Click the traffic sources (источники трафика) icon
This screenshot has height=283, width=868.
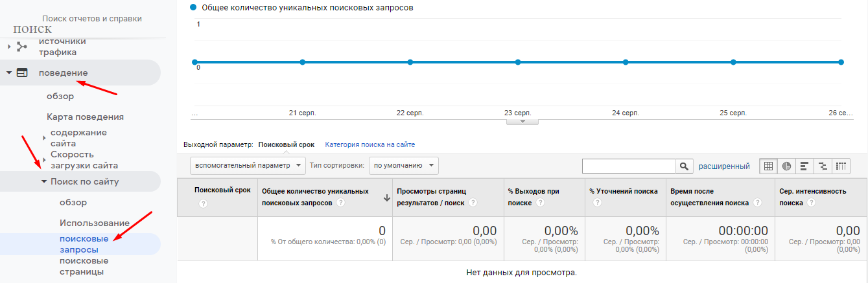point(21,47)
